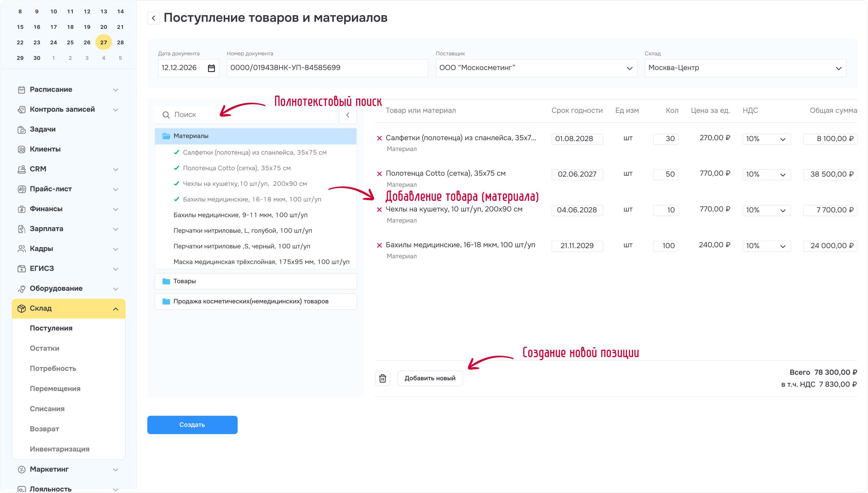Open НДС dropdown for Бахилы медицинские row

766,246
